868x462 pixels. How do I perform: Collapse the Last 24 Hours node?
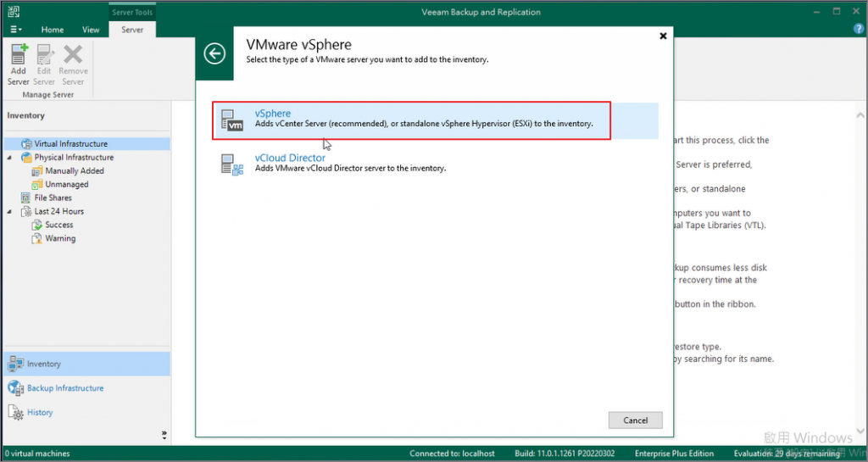pyautogui.click(x=9, y=211)
